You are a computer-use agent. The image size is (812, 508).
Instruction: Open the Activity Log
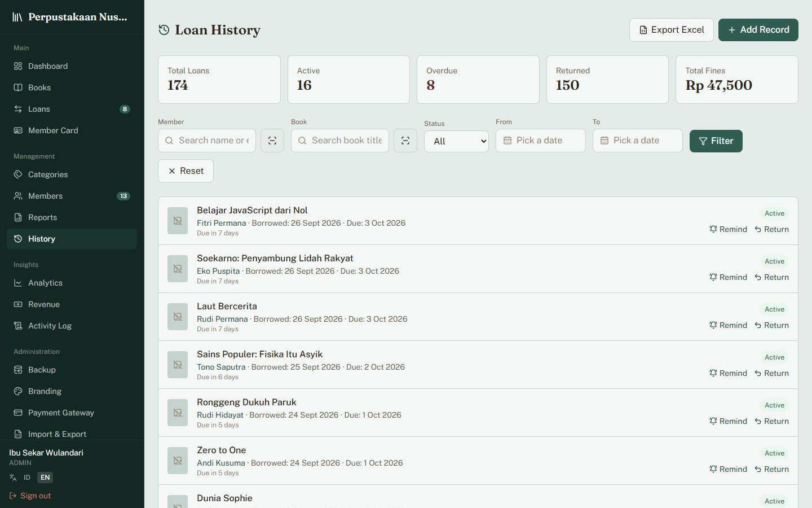(72, 326)
